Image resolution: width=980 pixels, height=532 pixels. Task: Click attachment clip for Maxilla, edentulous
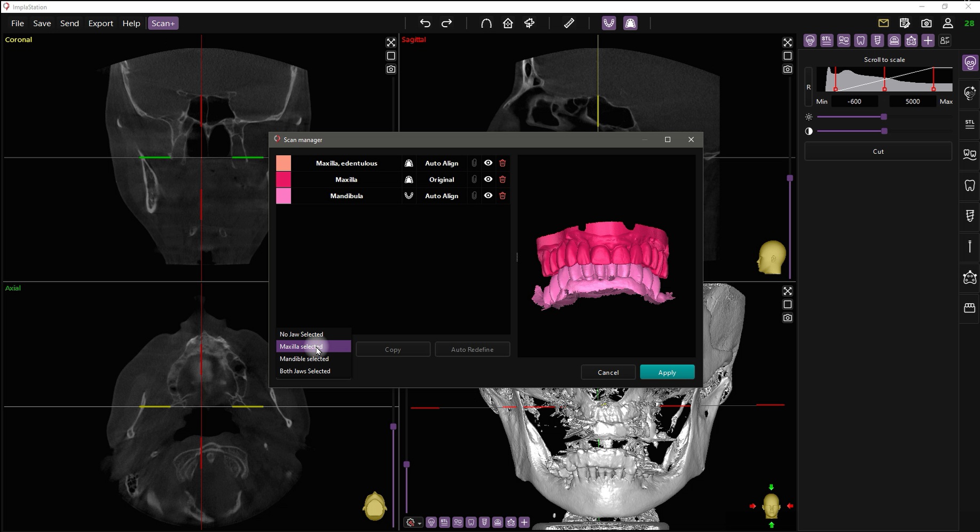click(474, 163)
